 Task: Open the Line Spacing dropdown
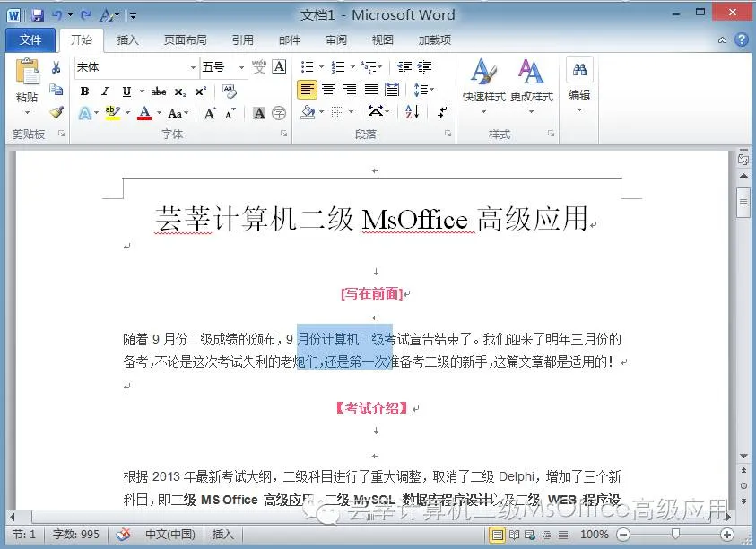point(423,89)
